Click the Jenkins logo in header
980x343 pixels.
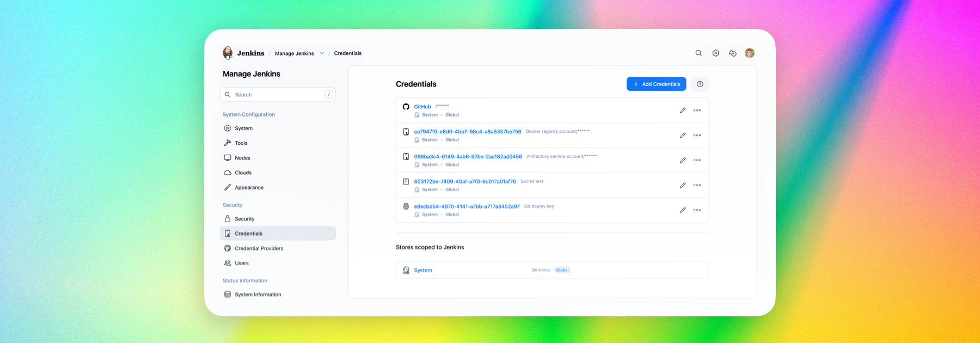coord(228,53)
